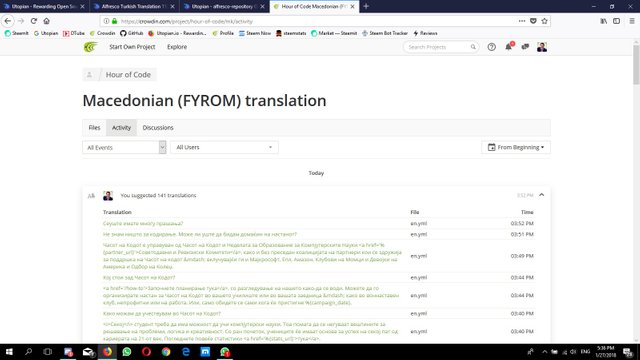
Task: Open the user profile avatar menu
Action: (x=542, y=47)
